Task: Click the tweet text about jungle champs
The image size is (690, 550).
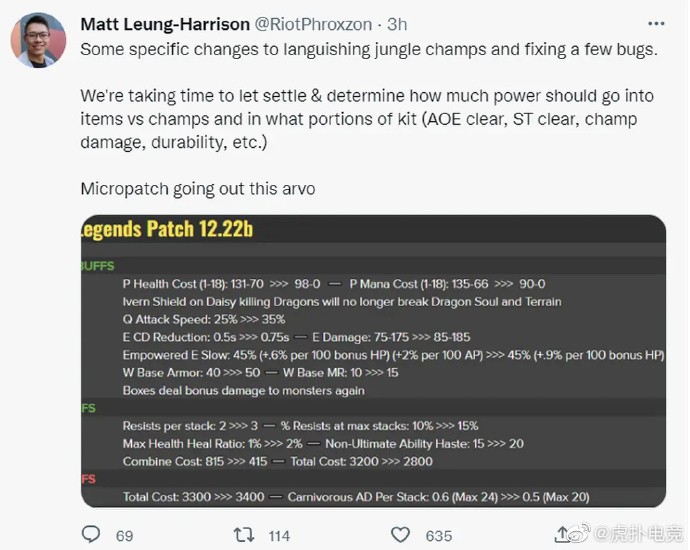Action: [367, 49]
